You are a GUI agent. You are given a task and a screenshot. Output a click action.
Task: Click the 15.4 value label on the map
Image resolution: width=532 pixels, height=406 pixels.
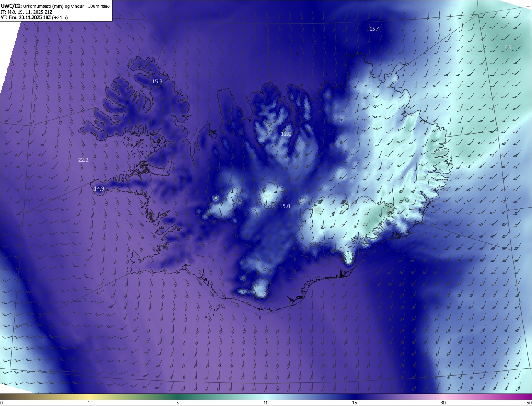pyautogui.click(x=374, y=29)
